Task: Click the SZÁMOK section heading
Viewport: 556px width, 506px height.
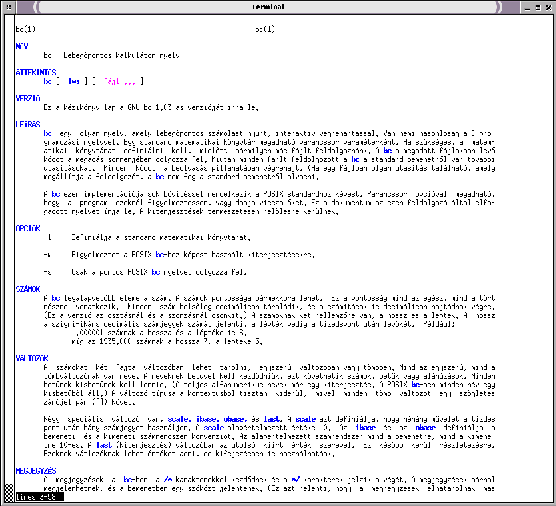Action: tap(28, 289)
